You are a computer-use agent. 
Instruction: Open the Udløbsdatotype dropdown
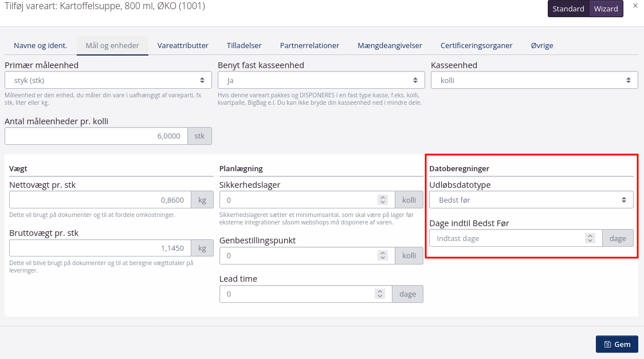(531, 200)
